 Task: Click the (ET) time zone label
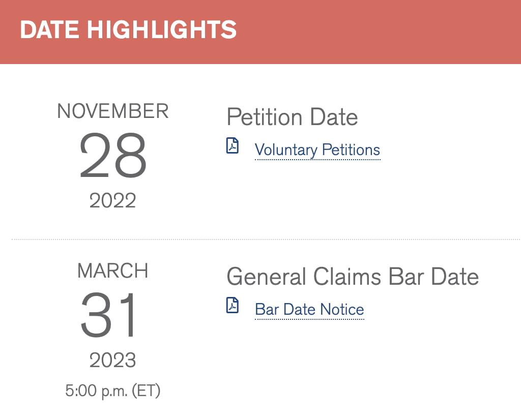pos(146,391)
